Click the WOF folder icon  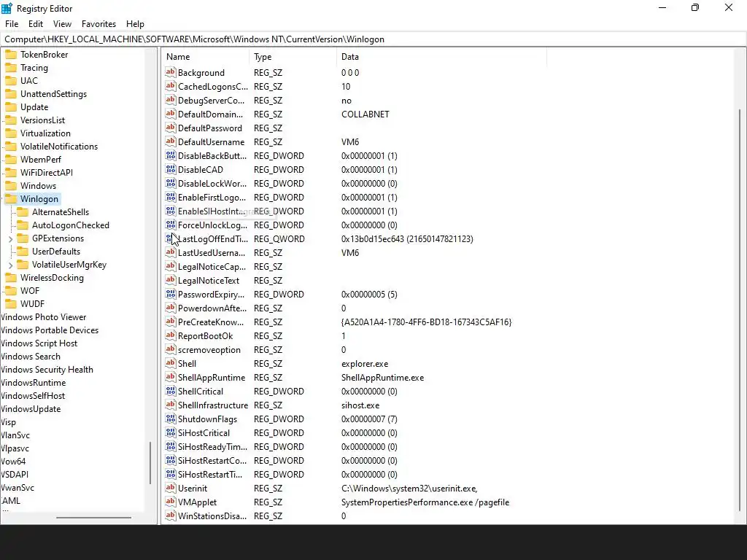(11, 290)
